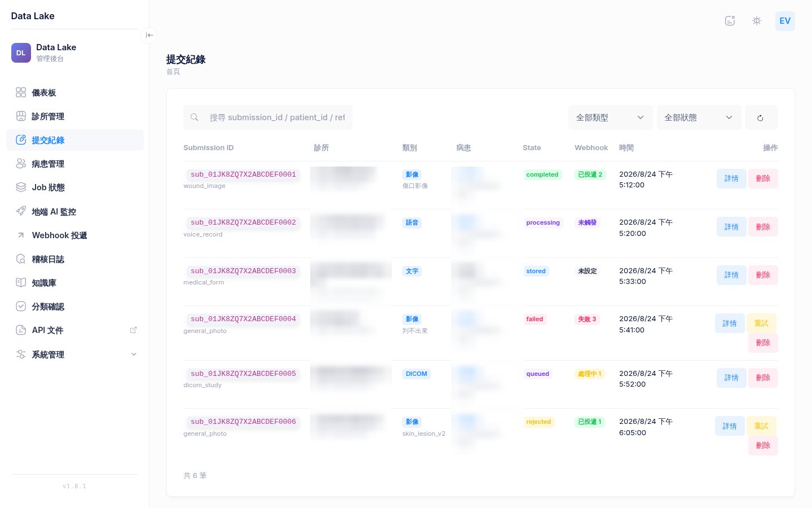The height and width of the screenshot is (508, 812).
Task: Open 詳情 for queued submission 0005
Action: pyautogui.click(x=731, y=378)
